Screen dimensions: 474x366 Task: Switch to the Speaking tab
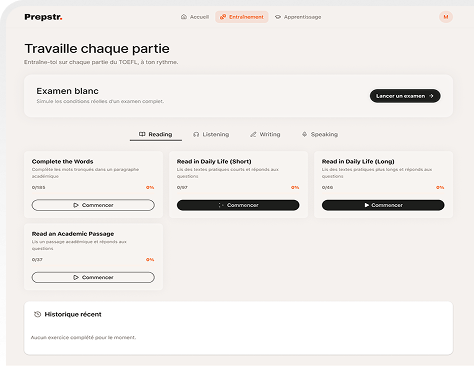(320, 134)
